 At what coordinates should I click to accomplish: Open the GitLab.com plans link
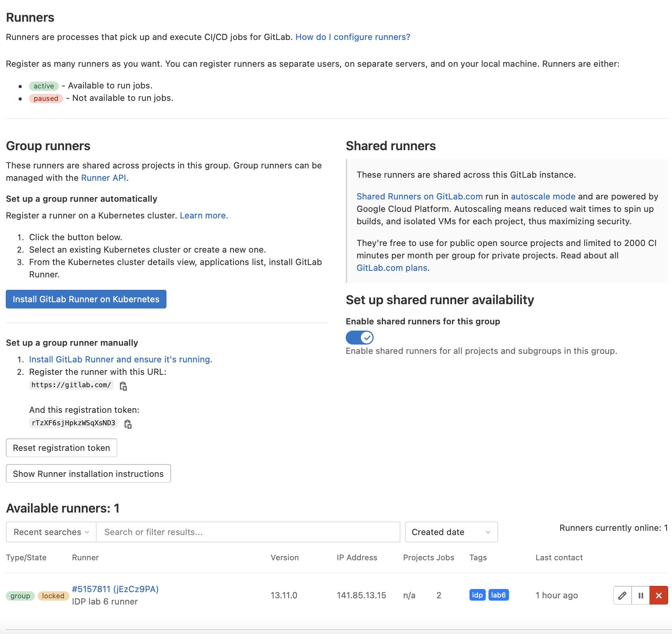(x=392, y=268)
